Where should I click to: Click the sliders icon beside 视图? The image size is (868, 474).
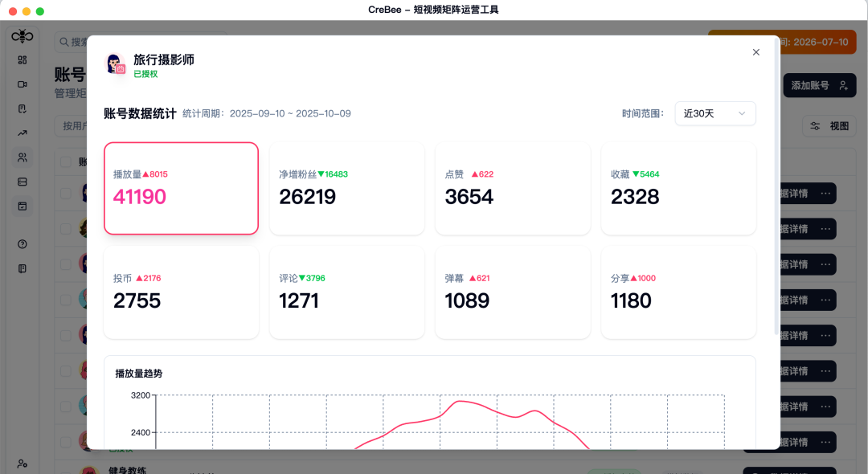click(x=815, y=126)
